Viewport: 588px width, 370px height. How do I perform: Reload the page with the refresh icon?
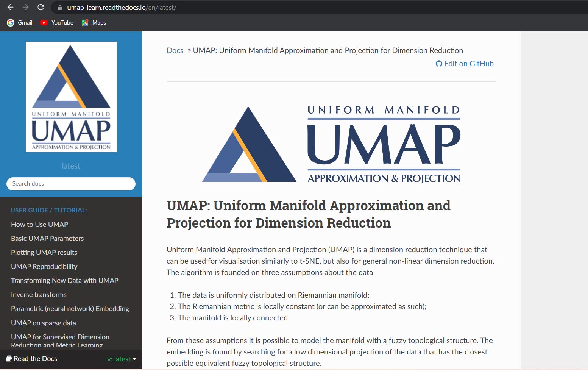coord(41,7)
